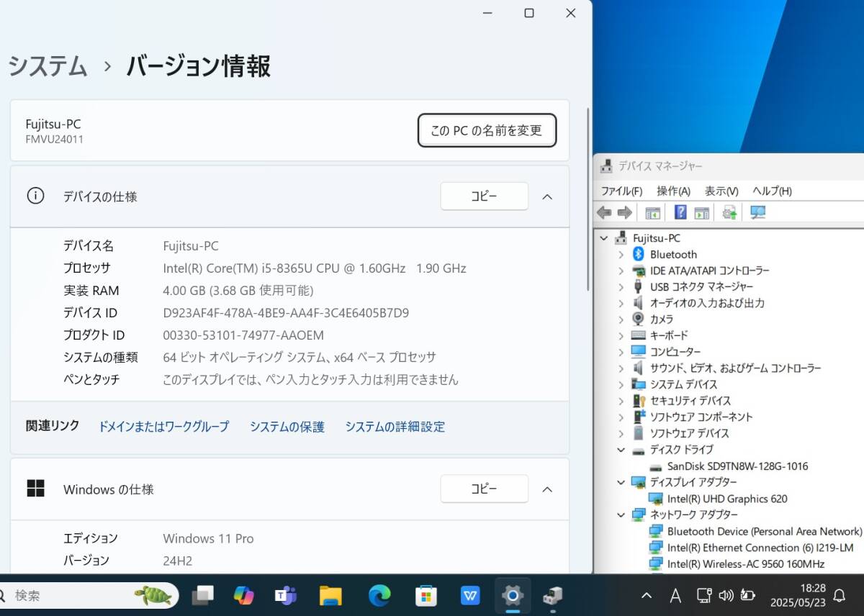Copy the デバイスの仕様 details with コピー button
This screenshot has width=864, height=616.
[484, 196]
